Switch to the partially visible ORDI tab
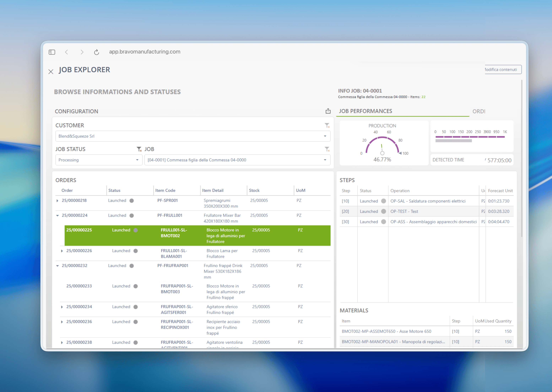This screenshot has height=392, width=552. [479, 111]
